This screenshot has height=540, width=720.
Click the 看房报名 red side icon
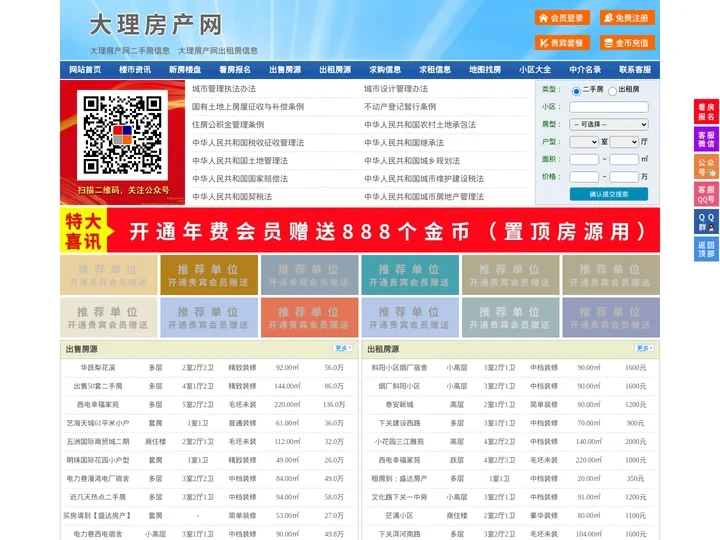[706, 112]
